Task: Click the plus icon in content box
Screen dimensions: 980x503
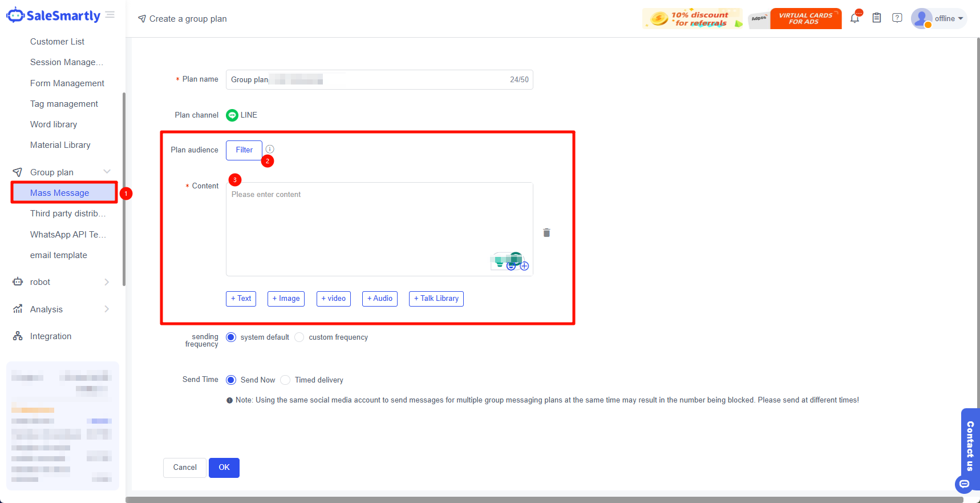Action: pyautogui.click(x=525, y=266)
